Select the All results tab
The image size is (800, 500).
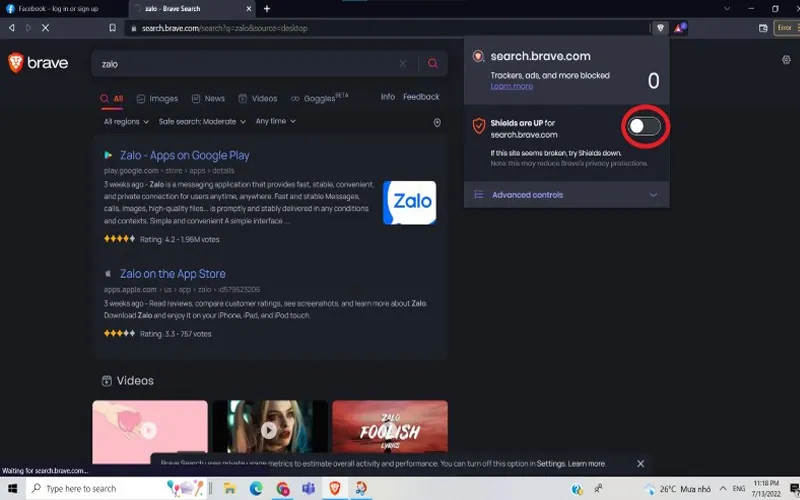pos(112,98)
